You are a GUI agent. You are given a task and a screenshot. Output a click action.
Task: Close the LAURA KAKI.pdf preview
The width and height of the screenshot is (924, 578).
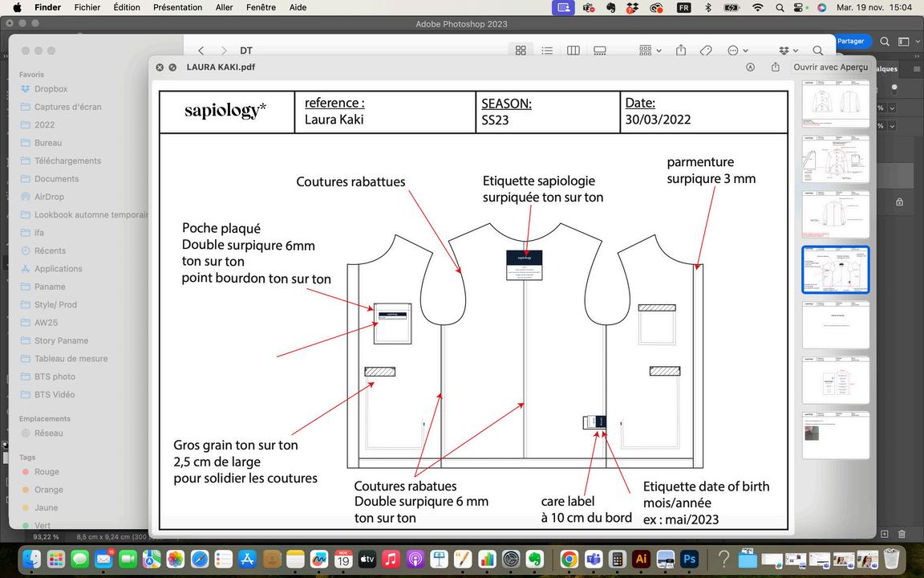point(160,67)
